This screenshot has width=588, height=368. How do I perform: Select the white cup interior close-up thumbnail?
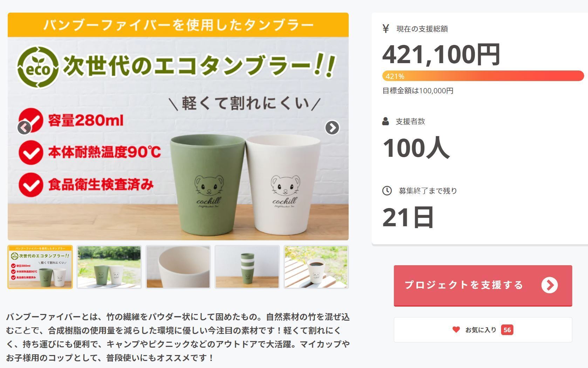tap(178, 267)
